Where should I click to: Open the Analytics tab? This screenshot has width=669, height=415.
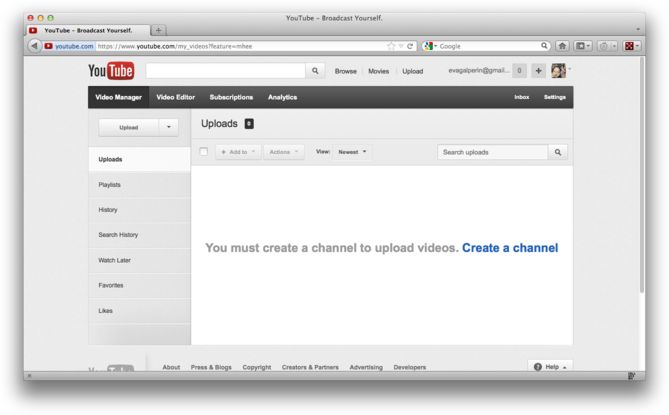click(x=282, y=97)
